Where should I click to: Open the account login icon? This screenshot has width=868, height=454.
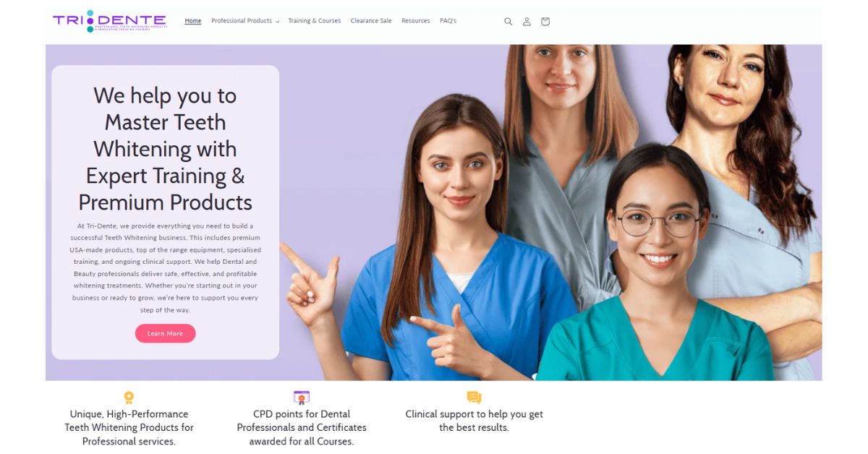pos(527,22)
